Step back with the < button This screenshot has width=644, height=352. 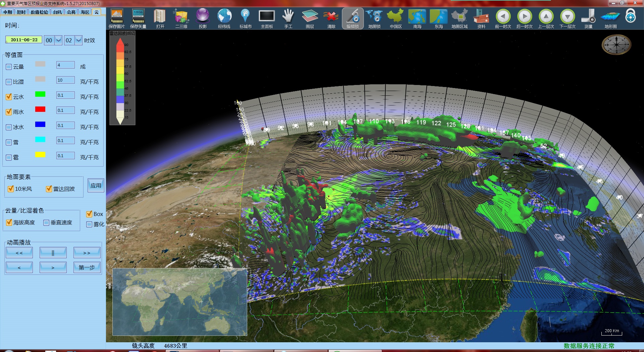[x=19, y=268]
